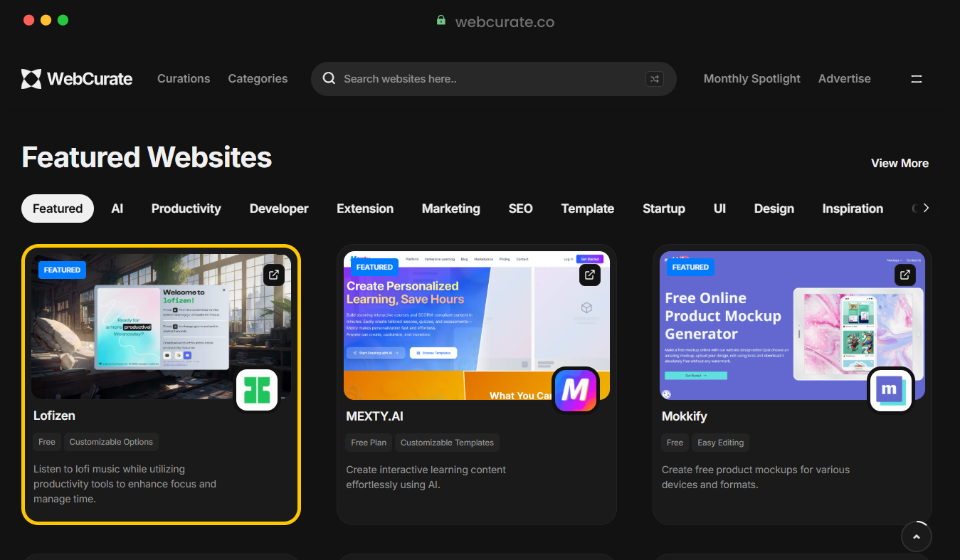Click Mokkify's Free tag

click(x=675, y=443)
